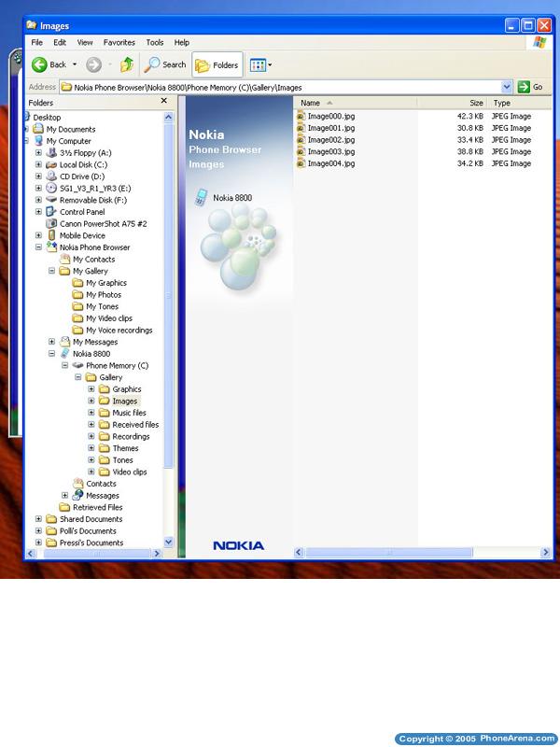
Task: Select the Removable Disk (F:) icon
Action: coord(51,200)
